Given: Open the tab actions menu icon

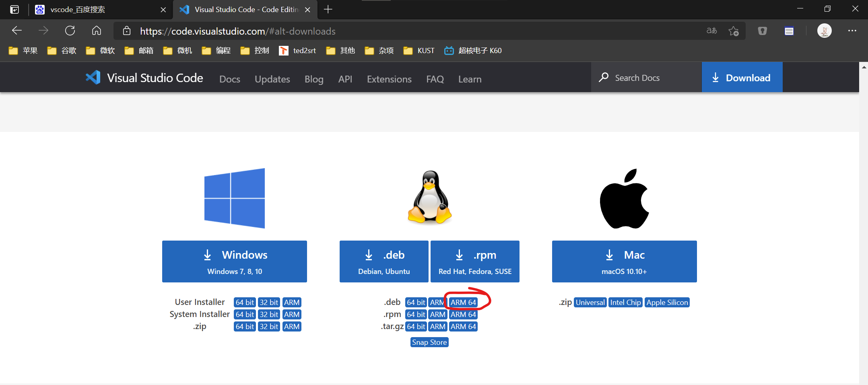Looking at the screenshot, I should (14, 9).
